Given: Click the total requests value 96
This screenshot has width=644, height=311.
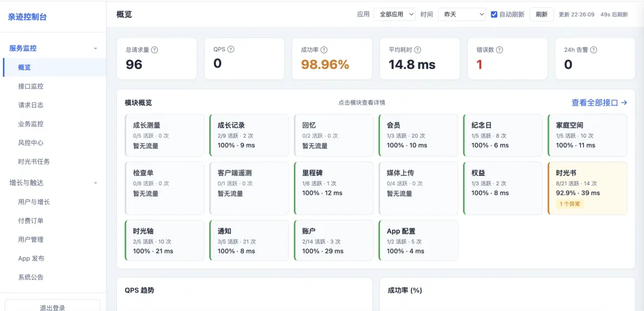Looking at the screenshot, I should click(134, 64).
